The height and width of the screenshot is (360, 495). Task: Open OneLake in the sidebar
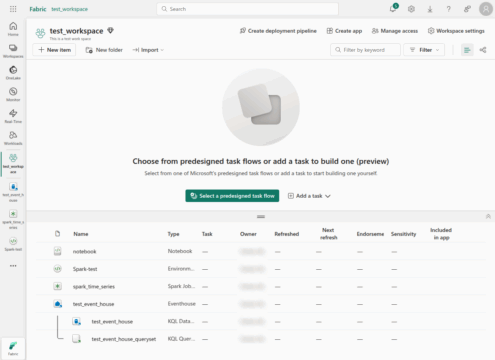13,72
